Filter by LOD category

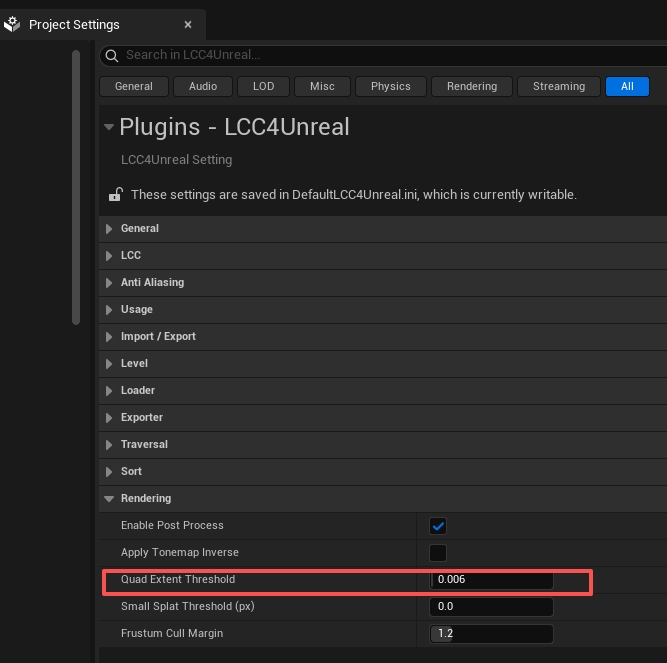[x=263, y=86]
